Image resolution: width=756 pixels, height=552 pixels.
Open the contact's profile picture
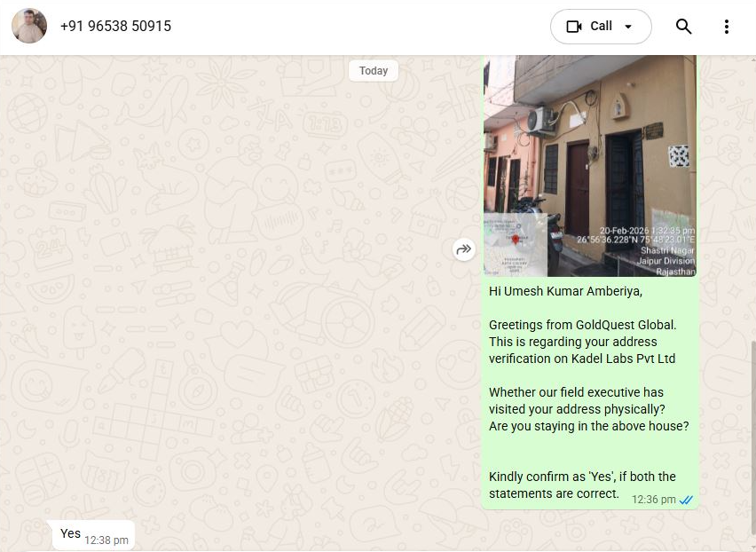[x=29, y=27]
